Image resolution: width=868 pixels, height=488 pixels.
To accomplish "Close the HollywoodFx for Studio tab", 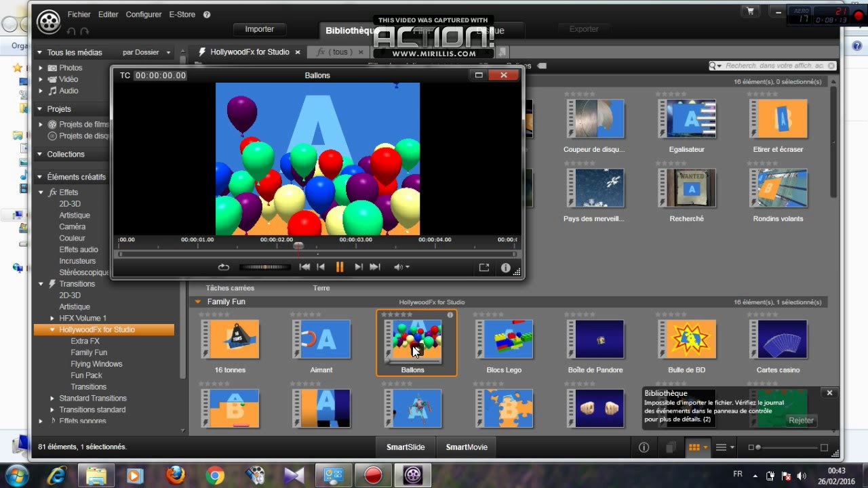I will pos(298,52).
